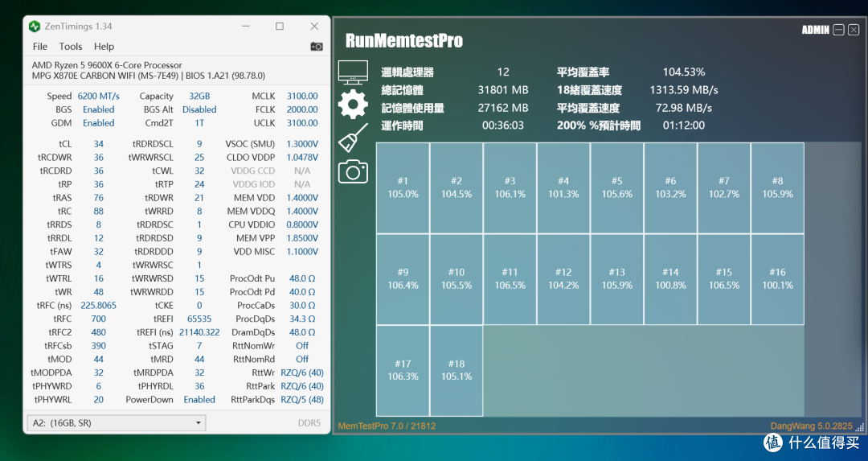Click the DangWang 5.0.2825 status text

(x=812, y=426)
